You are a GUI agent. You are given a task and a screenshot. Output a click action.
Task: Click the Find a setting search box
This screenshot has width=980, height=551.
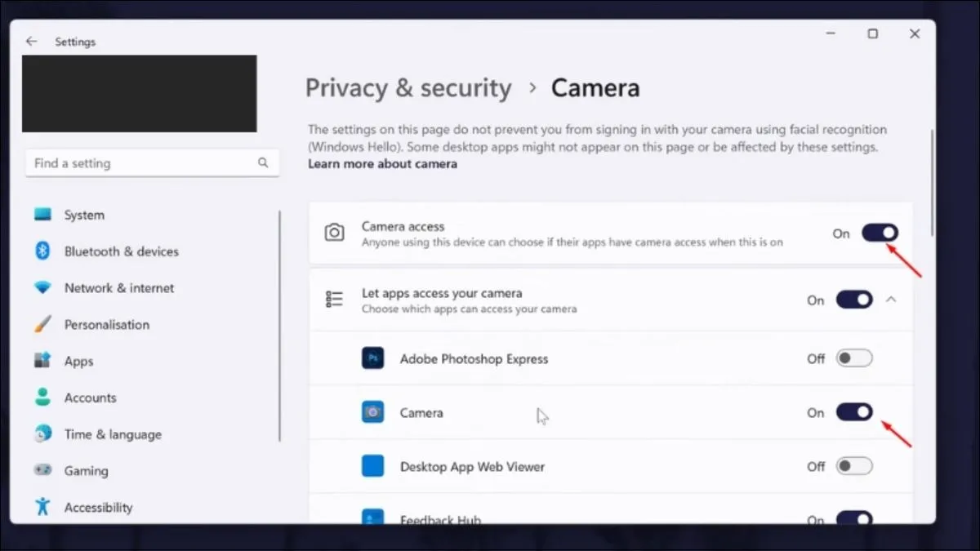[x=143, y=163]
